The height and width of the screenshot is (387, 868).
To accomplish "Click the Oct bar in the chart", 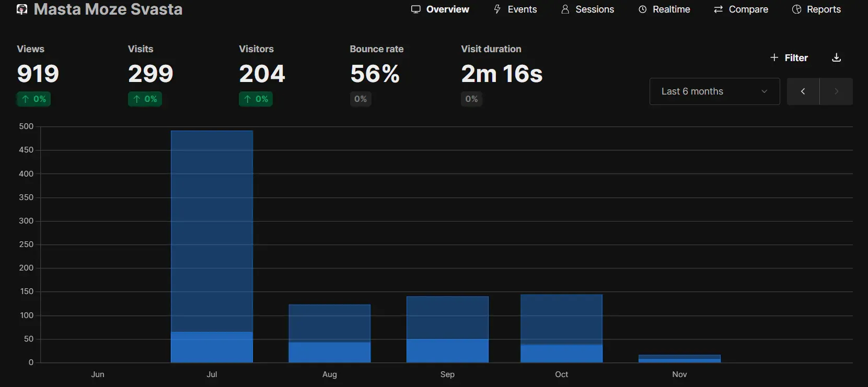I will (x=561, y=324).
